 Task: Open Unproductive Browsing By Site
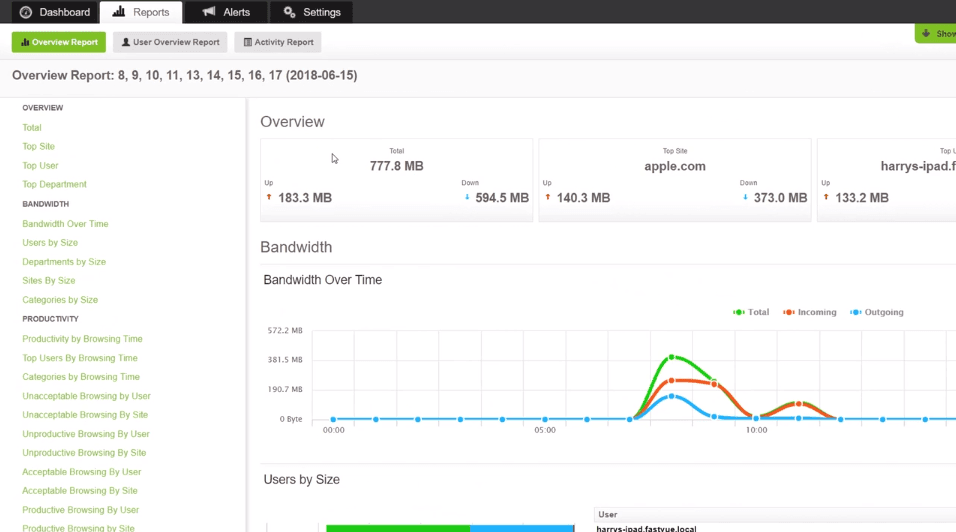point(84,453)
